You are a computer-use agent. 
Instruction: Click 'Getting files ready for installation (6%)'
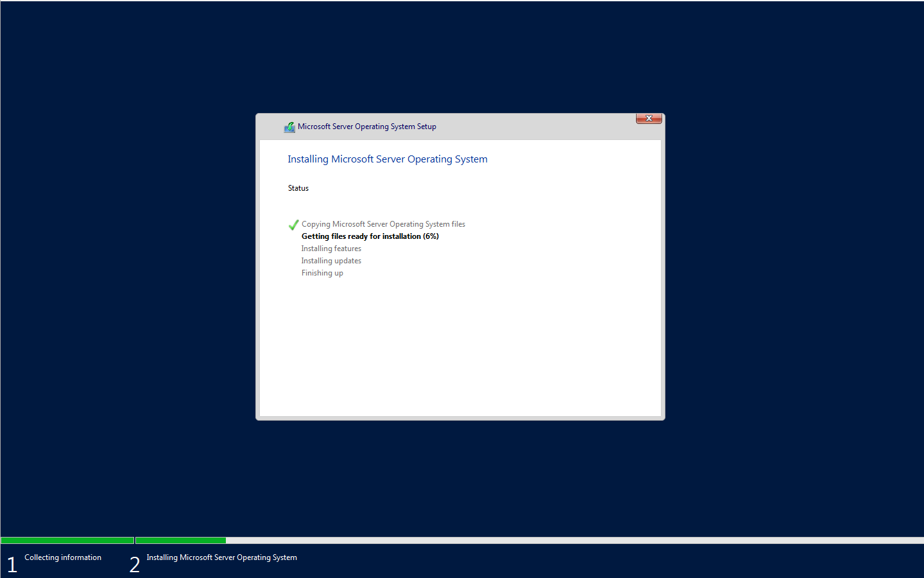pos(370,236)
